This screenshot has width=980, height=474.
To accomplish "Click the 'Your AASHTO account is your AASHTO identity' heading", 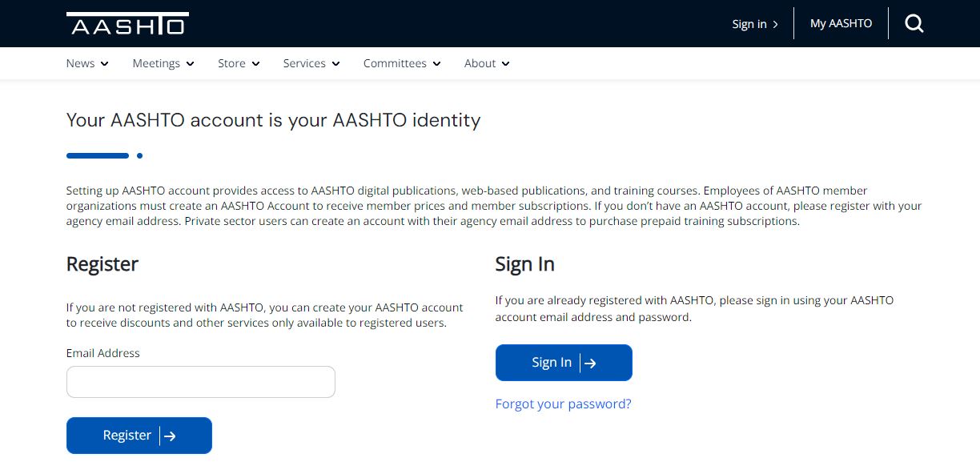I will pyautogui.click(x=274, y=120).
